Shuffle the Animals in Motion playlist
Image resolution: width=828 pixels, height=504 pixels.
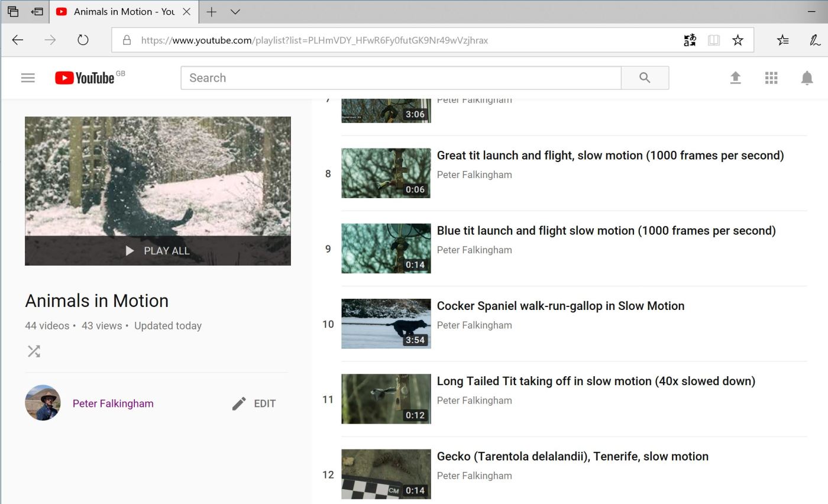[34, 351]
